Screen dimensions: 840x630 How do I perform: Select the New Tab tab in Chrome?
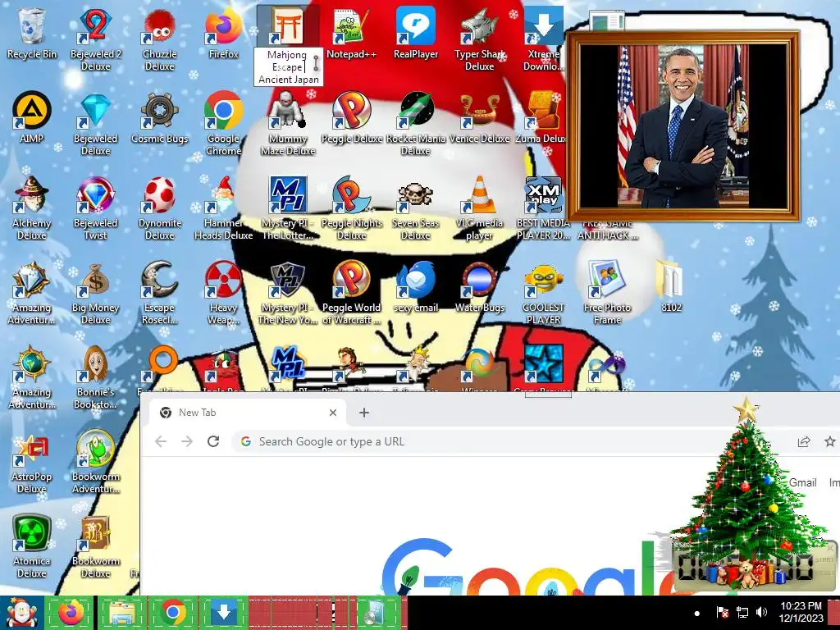coord(246,413)
